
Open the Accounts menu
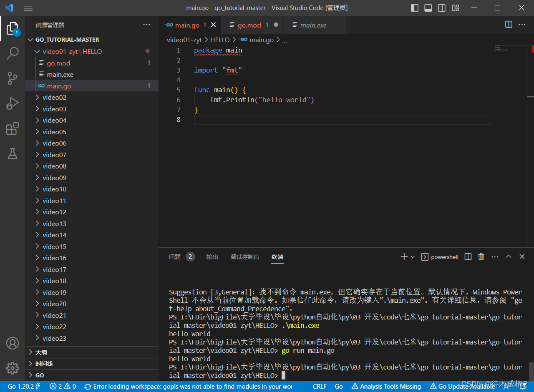pos(13,343)
